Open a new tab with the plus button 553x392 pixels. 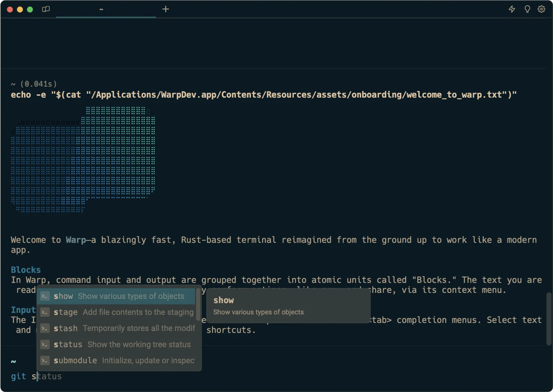click(165, 9)
